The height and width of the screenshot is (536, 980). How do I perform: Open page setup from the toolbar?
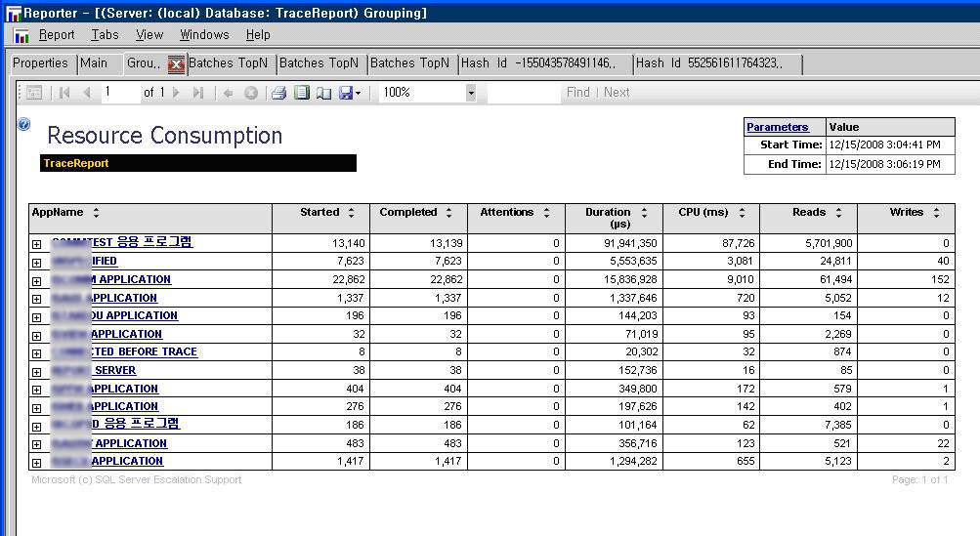[323, 93]
